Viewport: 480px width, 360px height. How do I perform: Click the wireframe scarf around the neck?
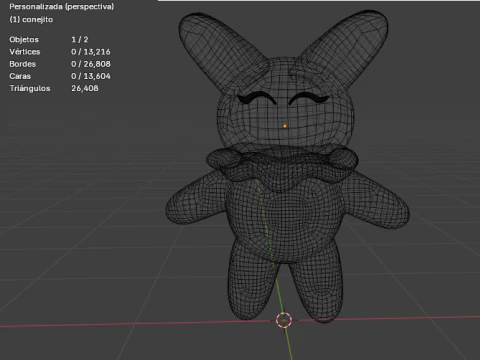tap(282, 167)
